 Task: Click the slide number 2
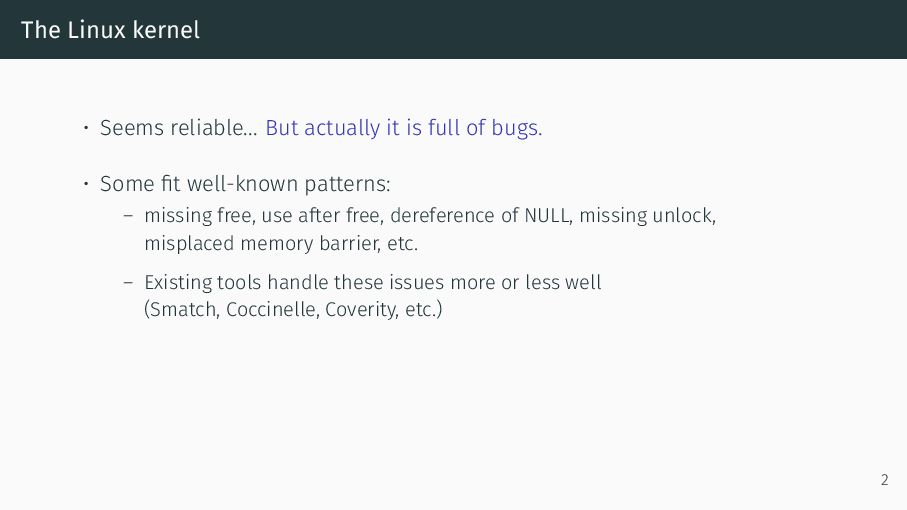[x=884, y=480]
